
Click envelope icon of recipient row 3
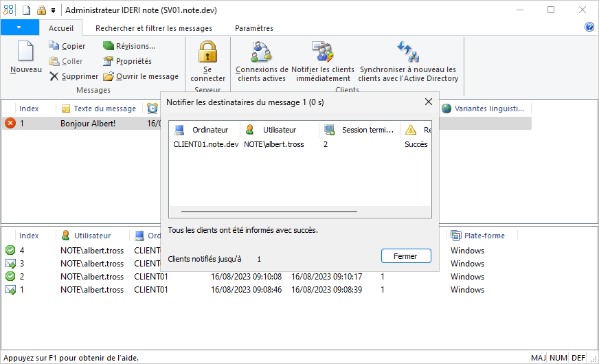coord(10,263)
